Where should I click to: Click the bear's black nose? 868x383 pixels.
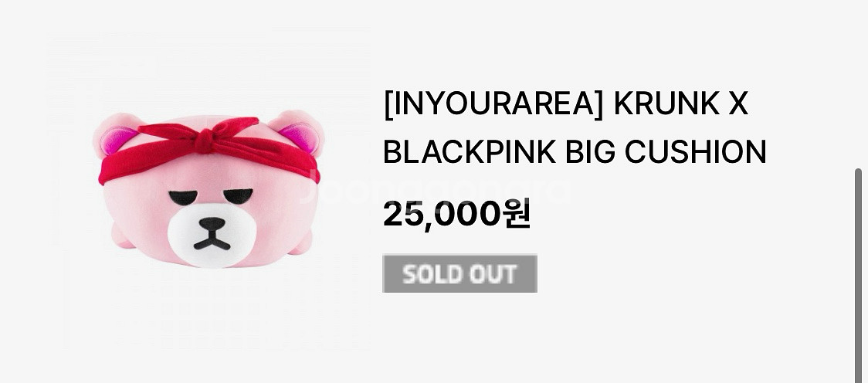tap(212, 224)
